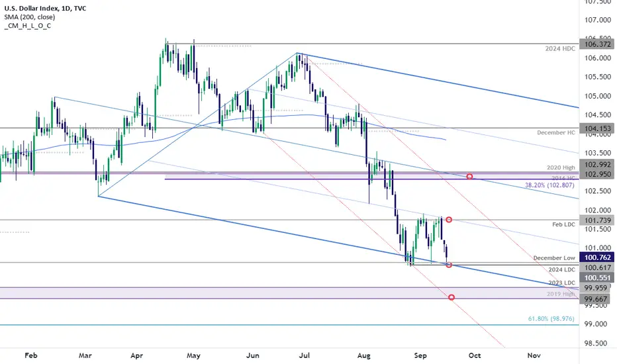Select the 2020 High annotation
The image size is (617, 364).
[x=561, y=167]
